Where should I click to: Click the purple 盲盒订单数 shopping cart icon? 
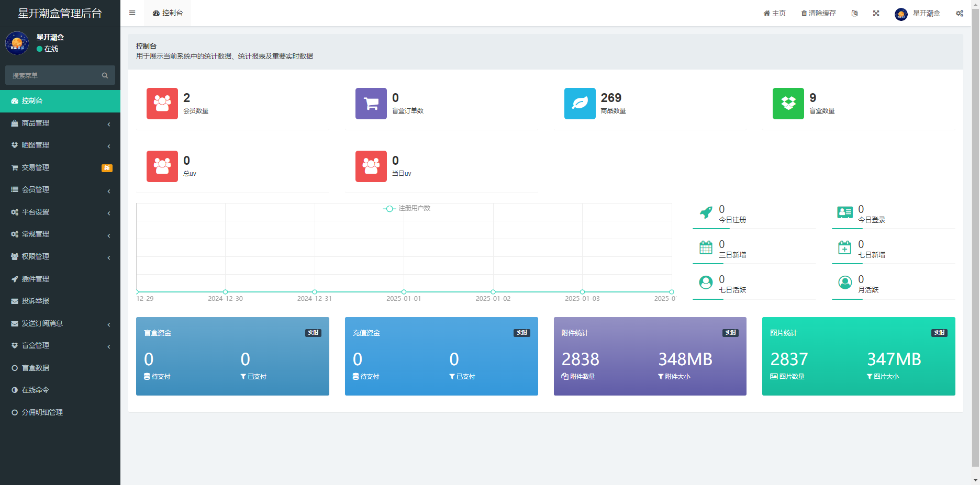[371, 104]
